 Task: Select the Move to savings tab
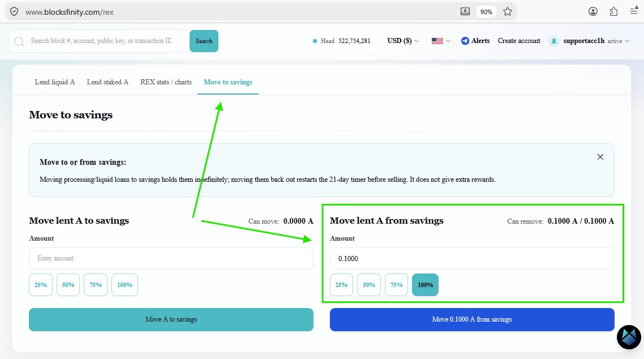coord(228,82)
